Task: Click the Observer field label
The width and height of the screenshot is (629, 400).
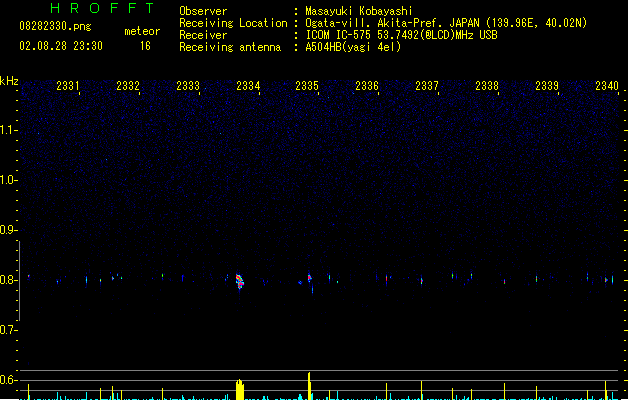Action: pos(203,11)
